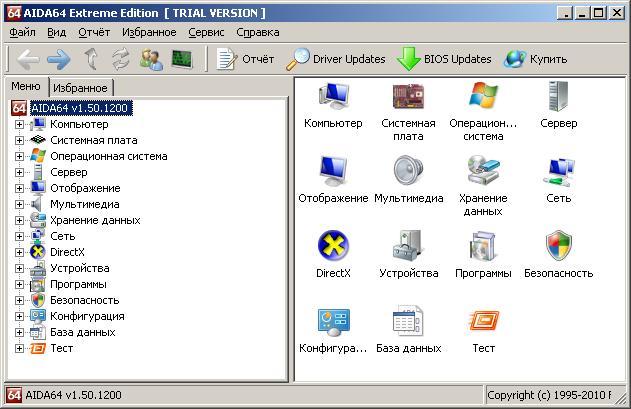Expand the Конфигурация tree node

tap(19, 316)
